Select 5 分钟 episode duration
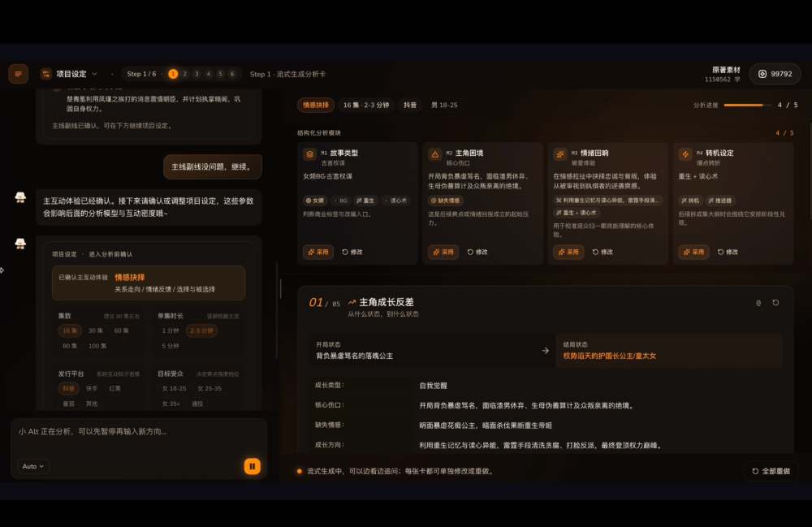This screenshot has width=812, height=527. [x=171, y=347]
